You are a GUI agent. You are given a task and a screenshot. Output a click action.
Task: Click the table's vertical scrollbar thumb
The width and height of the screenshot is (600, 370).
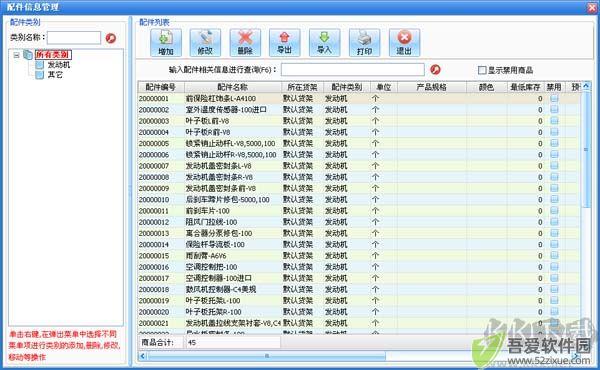click(586, 150)
